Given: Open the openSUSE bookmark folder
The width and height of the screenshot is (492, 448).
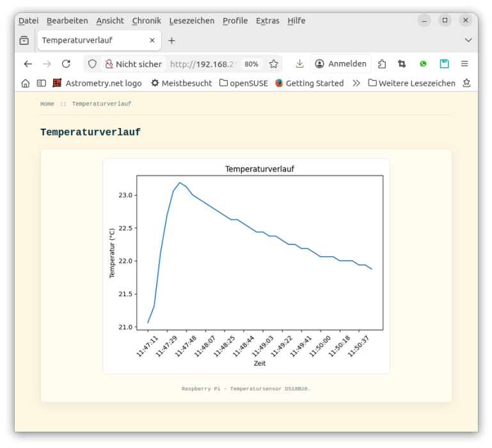Looking at the screenshot, I should click(x=244, y=83).
